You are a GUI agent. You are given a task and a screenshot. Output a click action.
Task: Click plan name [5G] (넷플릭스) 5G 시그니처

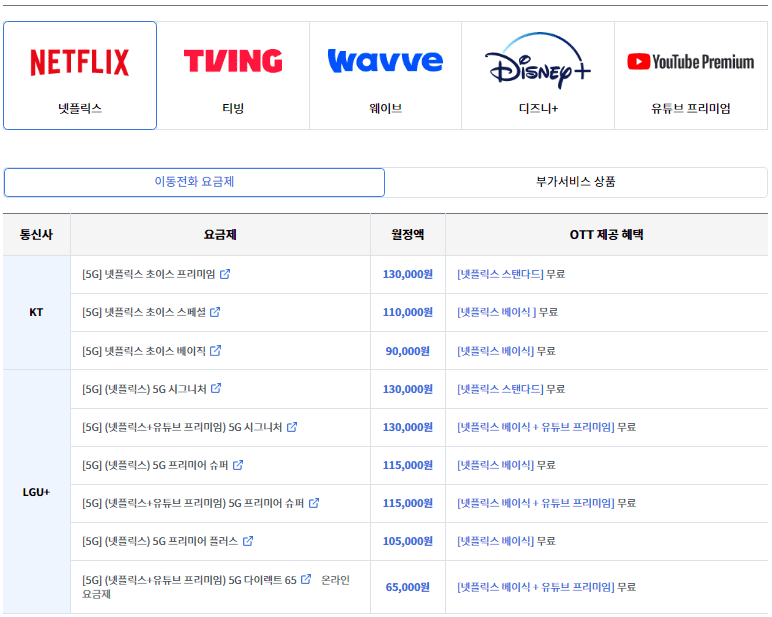(x=144, y=389)
